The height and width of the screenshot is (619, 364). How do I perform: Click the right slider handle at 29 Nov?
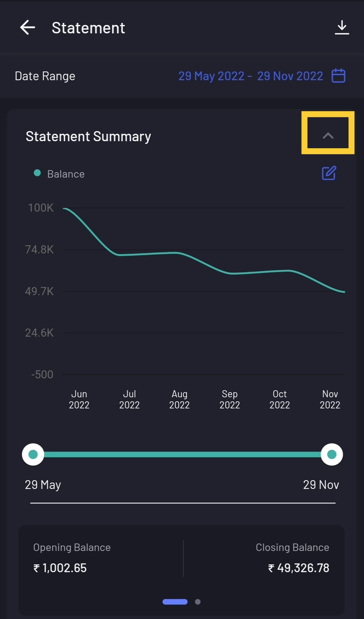coord(332,455)
